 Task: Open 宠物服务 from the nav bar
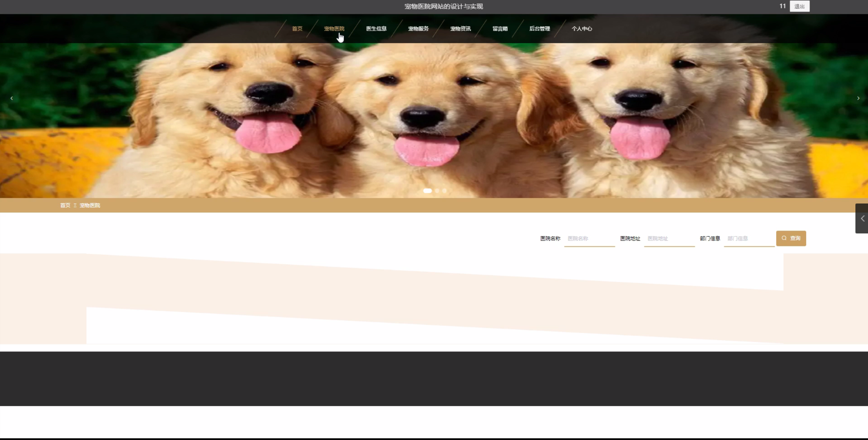point(418,29)
